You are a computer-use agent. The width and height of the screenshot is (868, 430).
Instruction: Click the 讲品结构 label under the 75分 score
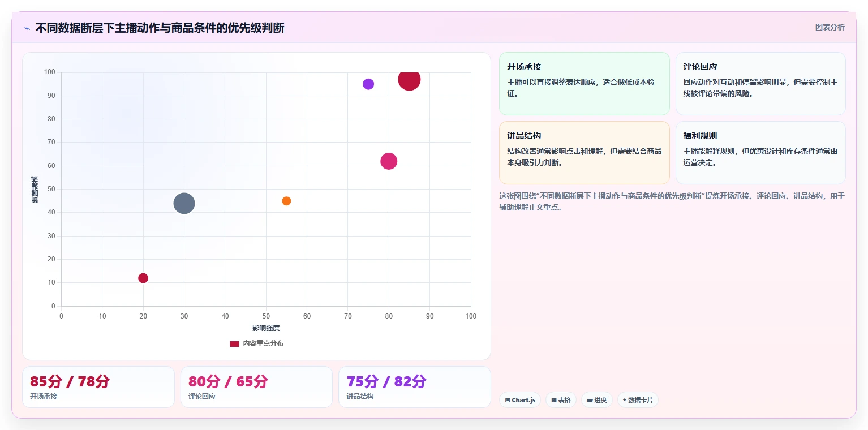[x=360, y=397]
